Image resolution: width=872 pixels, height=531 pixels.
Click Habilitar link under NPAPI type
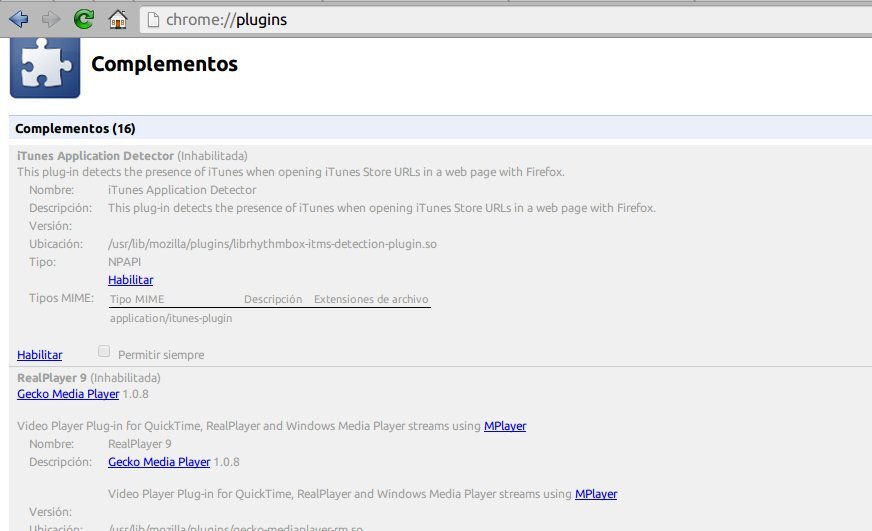[x=131, y=280]
